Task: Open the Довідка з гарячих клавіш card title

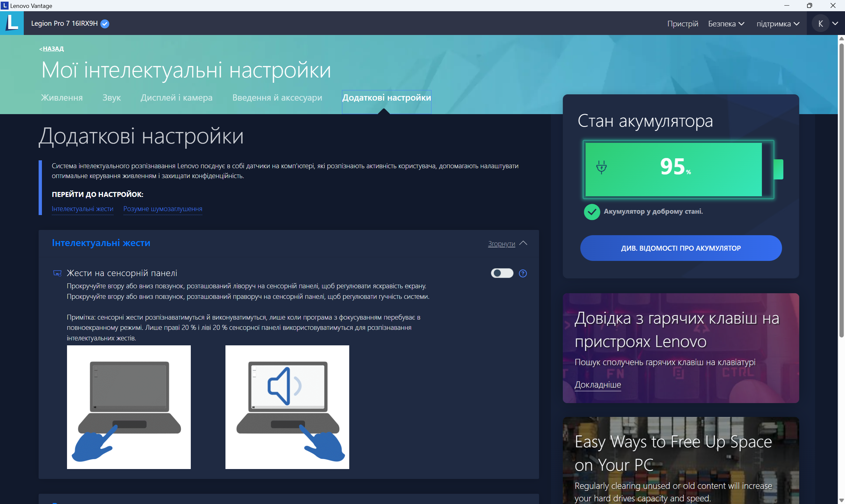Action: pos(677,330)
